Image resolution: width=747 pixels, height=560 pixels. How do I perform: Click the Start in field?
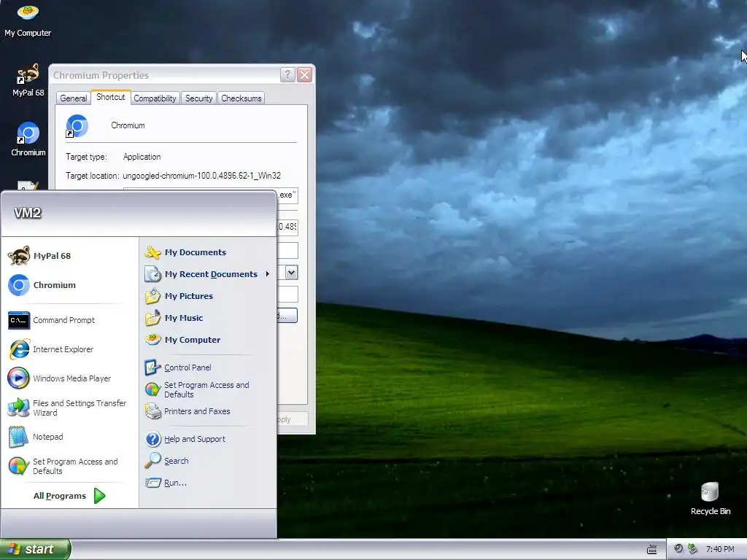click(287, 227)
